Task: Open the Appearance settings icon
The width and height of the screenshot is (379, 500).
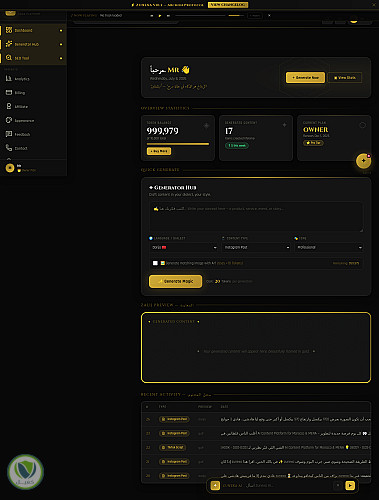Action: coord(9,120)
